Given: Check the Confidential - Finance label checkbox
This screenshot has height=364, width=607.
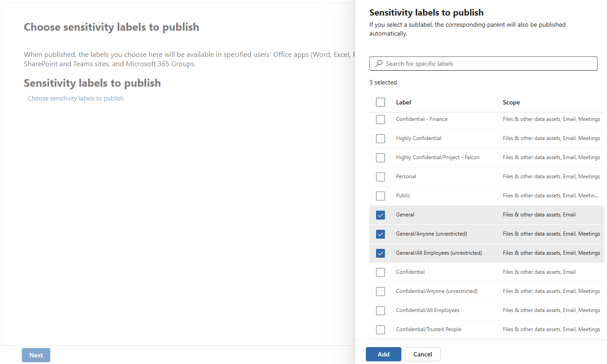Looking at the screenshot, I should [x=380, y=119].
